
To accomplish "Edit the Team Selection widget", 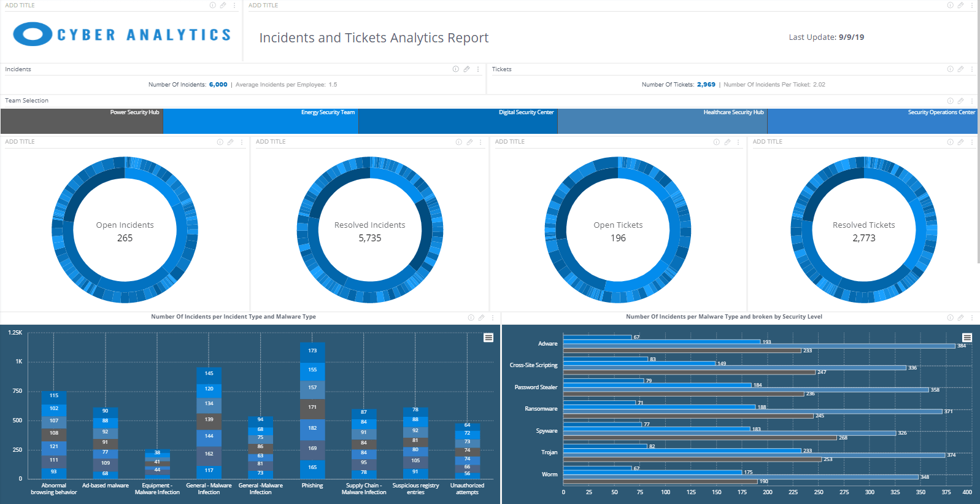I will click(960, 101).
